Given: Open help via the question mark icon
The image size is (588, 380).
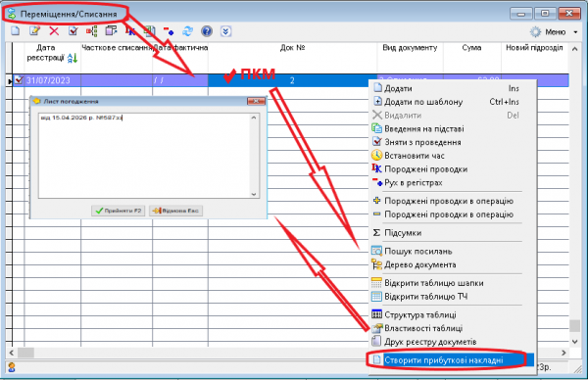Looking at the screenshot, I should pyautogui.click(x=207, y=31).
